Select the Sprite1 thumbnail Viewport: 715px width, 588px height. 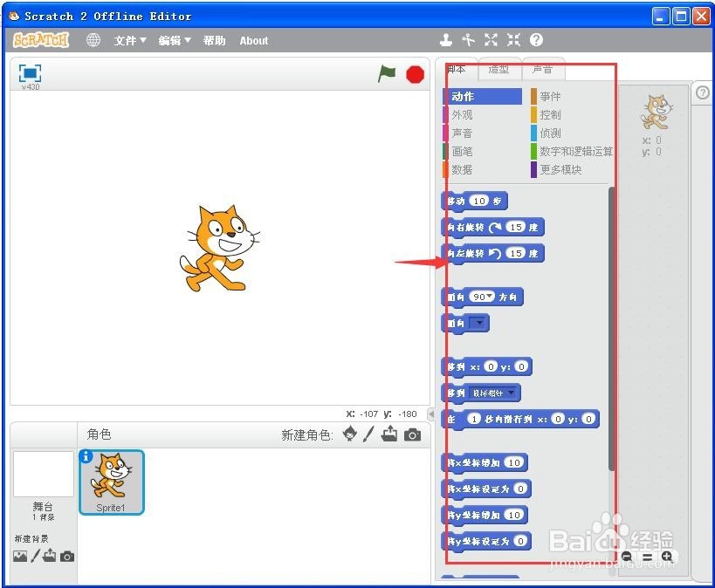tap(111, 482)
